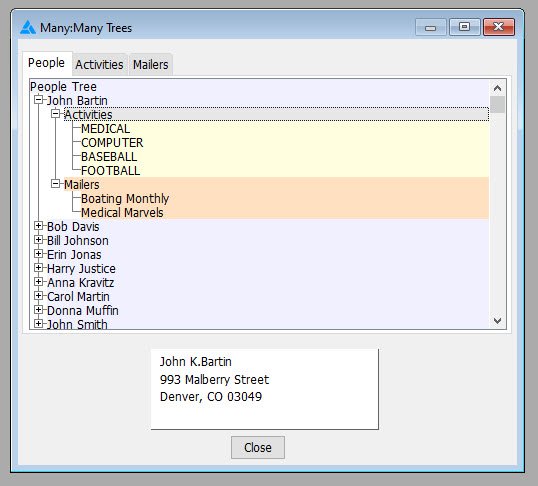Viewport: 538px width, 486px height.
Task: Expand the Bob Davis node
Action: click(x=39, y=226)
